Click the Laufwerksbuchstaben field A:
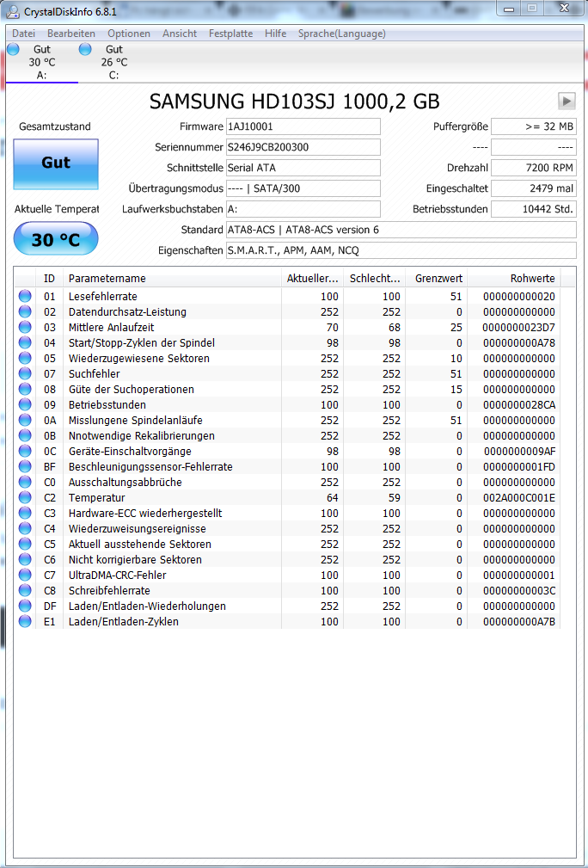Image resolution: width=588 pixels, height=868 pixels. tap(303, 209)
